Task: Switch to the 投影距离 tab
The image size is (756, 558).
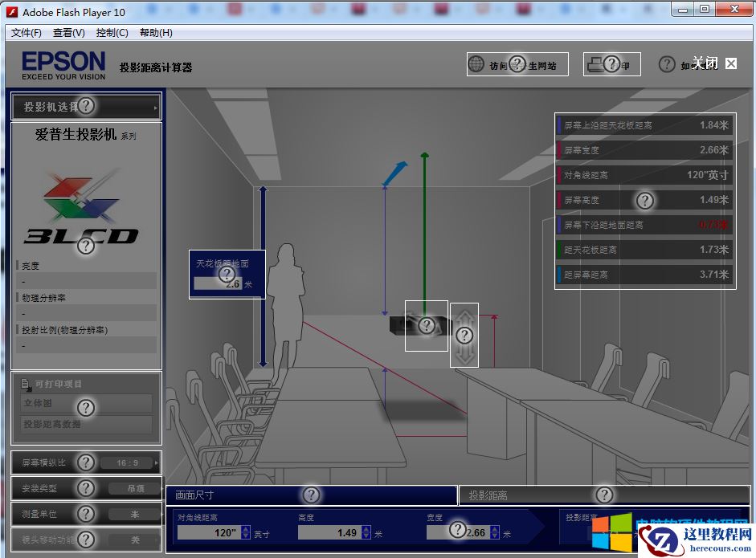Action: pyautogui.click(x=603, y=495)
